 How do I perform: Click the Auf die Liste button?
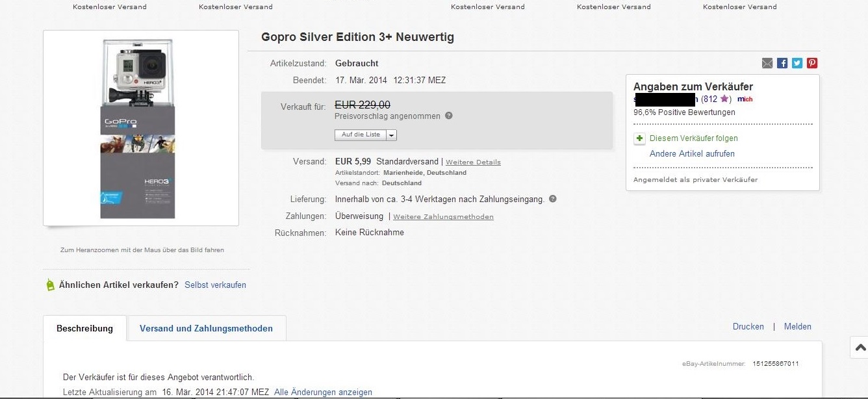point(361,135)
